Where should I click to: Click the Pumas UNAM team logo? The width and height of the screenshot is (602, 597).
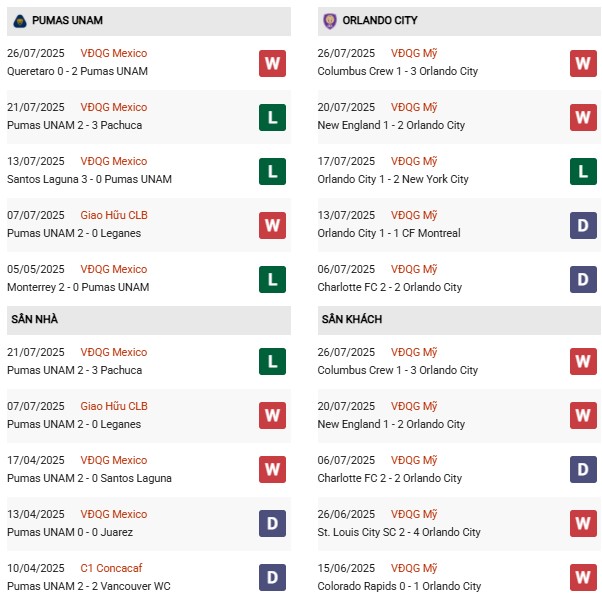[x=20, y=20]
